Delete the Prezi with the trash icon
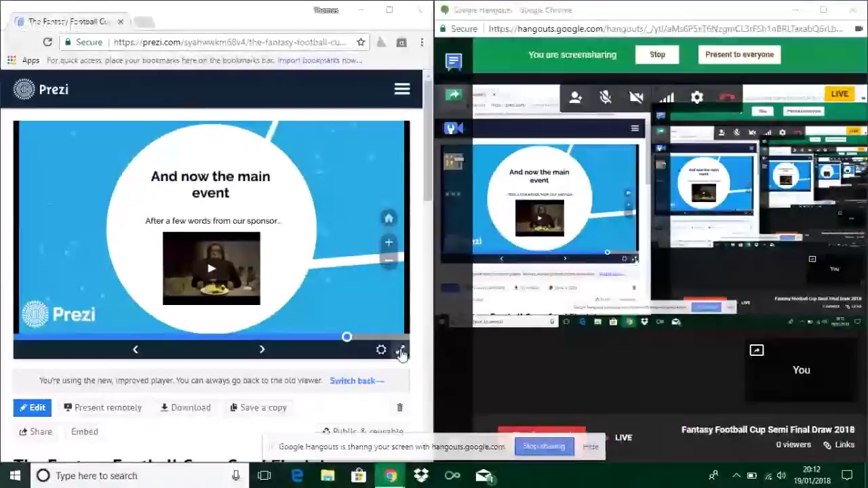This screenshot has height=488, width=868. (x=399, y=407)
